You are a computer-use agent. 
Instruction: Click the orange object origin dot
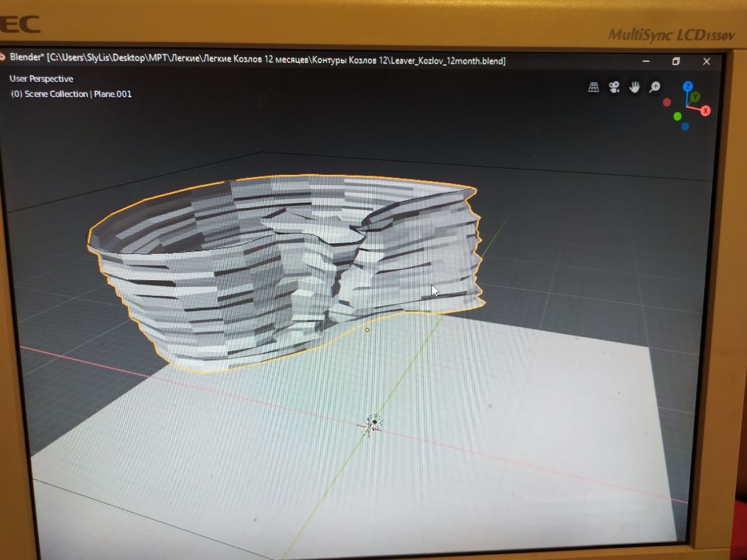(x=367, y=330)
